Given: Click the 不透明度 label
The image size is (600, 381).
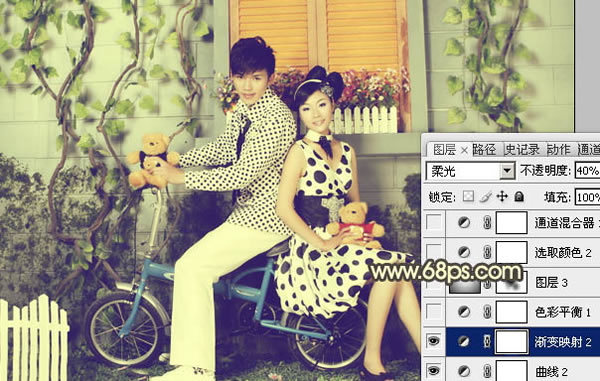Looking at the screenshot, I should click(545, 171).
